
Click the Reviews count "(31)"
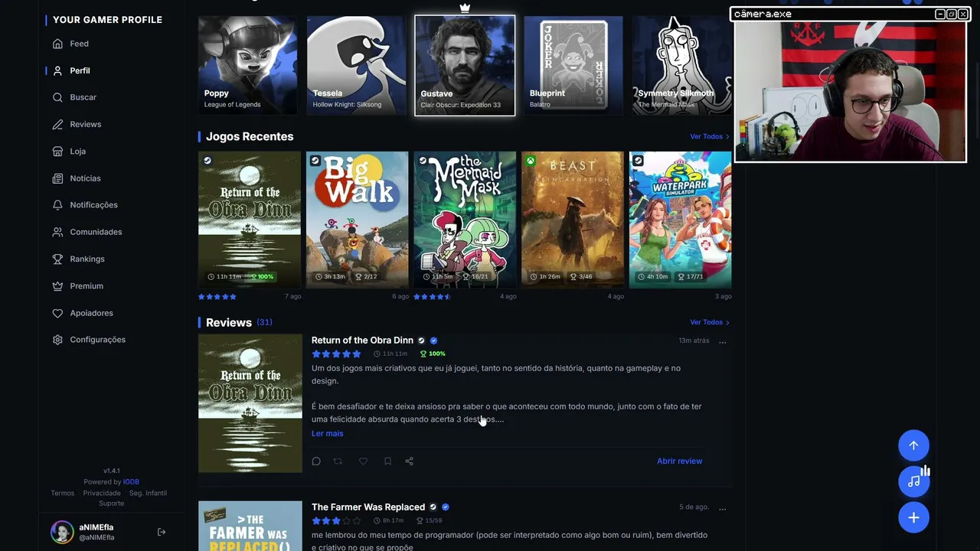[264, 322]
